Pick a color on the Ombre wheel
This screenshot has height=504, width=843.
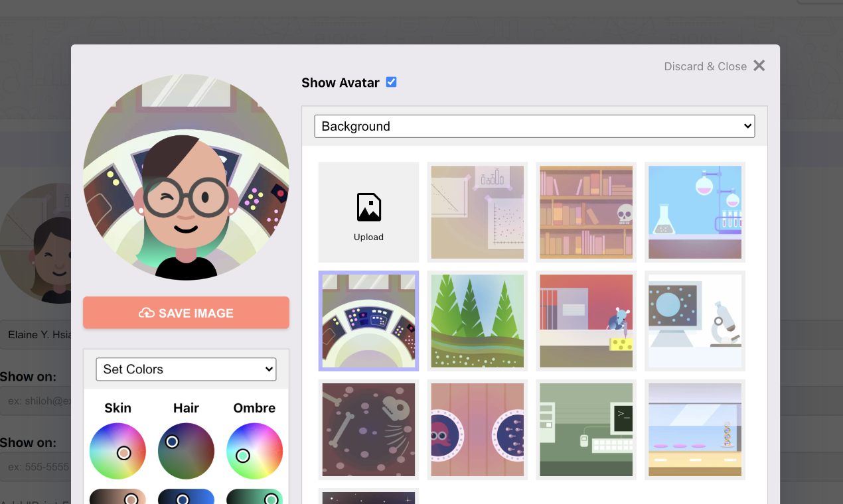(x=254, y=451)
